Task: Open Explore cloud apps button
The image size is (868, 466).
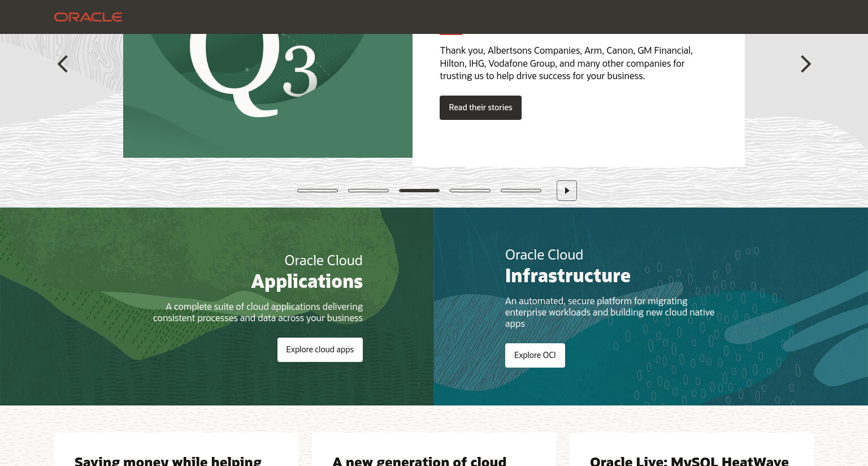Action: coord(320,349)
